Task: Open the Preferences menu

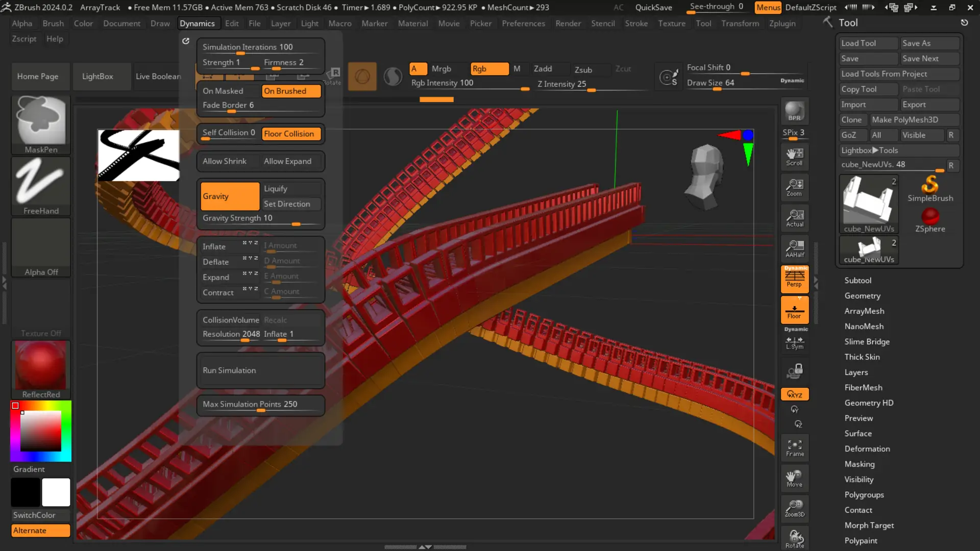Action: point(523,23)
